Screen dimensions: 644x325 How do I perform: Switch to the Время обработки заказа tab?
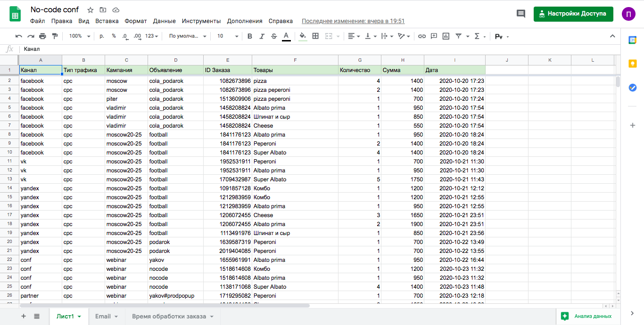tap(173, 317)
